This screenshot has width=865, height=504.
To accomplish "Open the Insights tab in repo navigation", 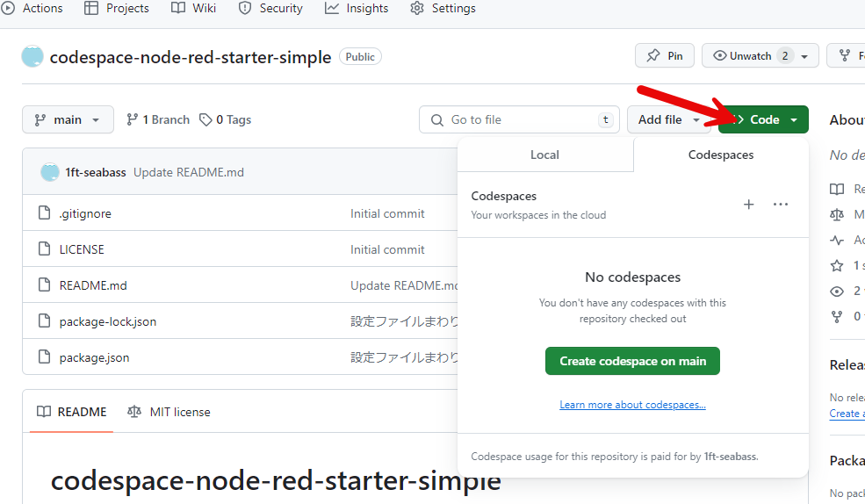I will (x=357, y=9).
